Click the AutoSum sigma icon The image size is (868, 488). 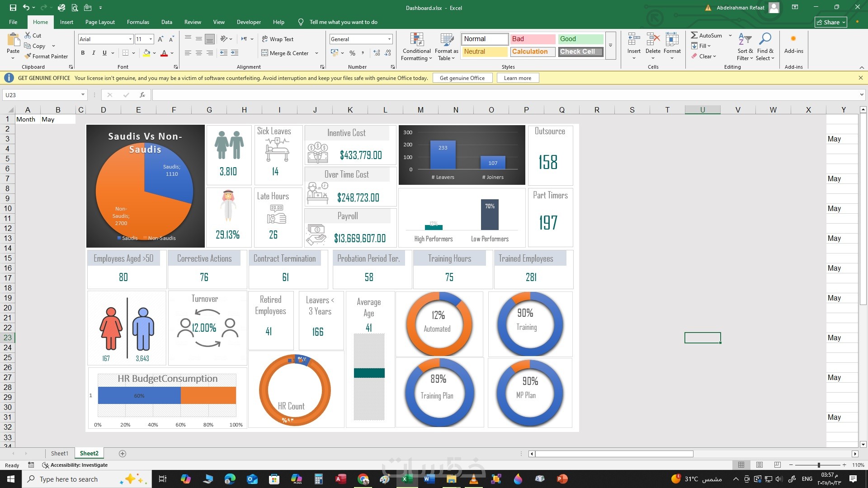pos(694,35)
